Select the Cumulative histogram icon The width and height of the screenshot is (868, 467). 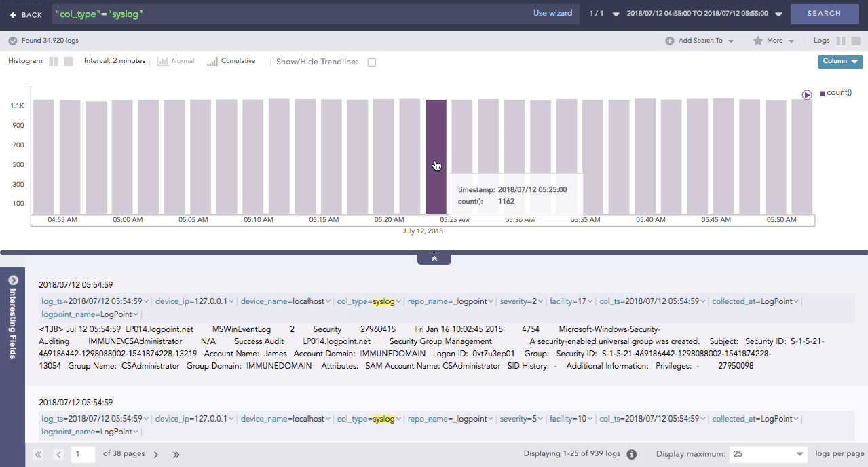pos(212,60)
